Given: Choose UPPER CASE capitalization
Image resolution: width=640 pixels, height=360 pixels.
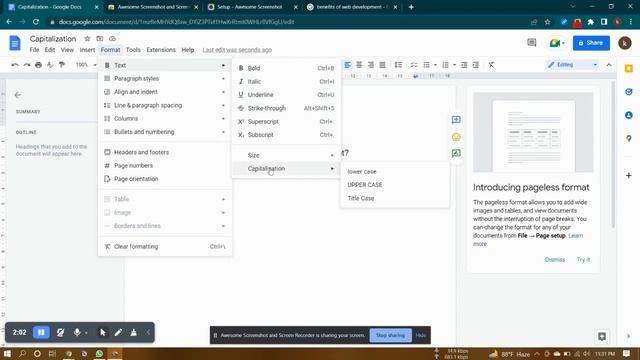Looking at the screenshot, I should tap(395, 185).
